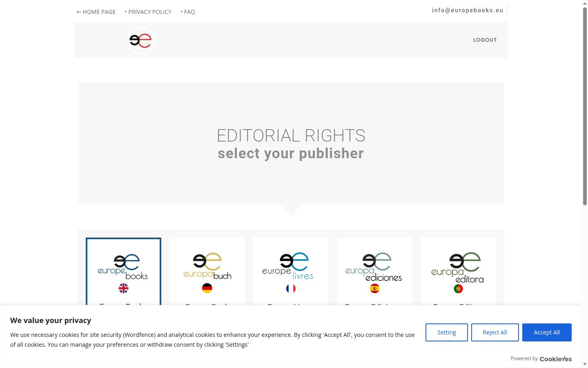The width and height of the screenshot is (588, 368).
Task: Go back to the Home Page
Action: click(x=96, y=12)
